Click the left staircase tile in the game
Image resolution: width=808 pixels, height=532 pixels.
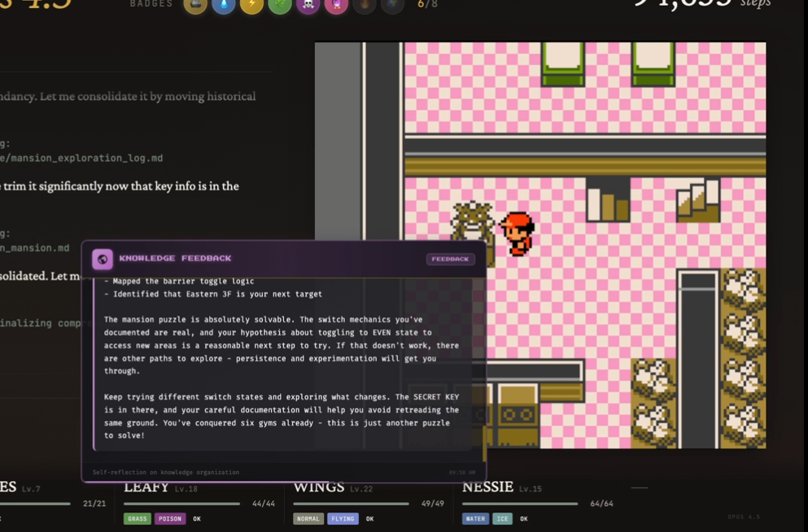pos(608,200)
